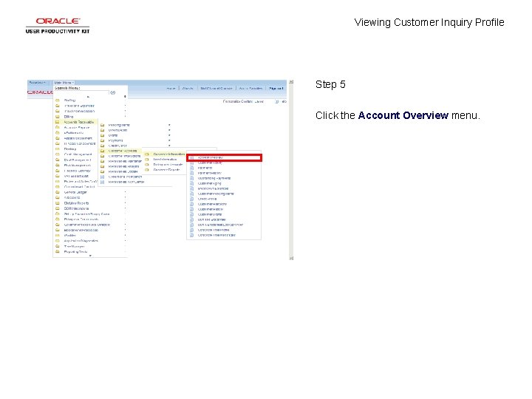Open Outstanding Payments page from submenu
The image size is (532, 399).
(214, 178)
